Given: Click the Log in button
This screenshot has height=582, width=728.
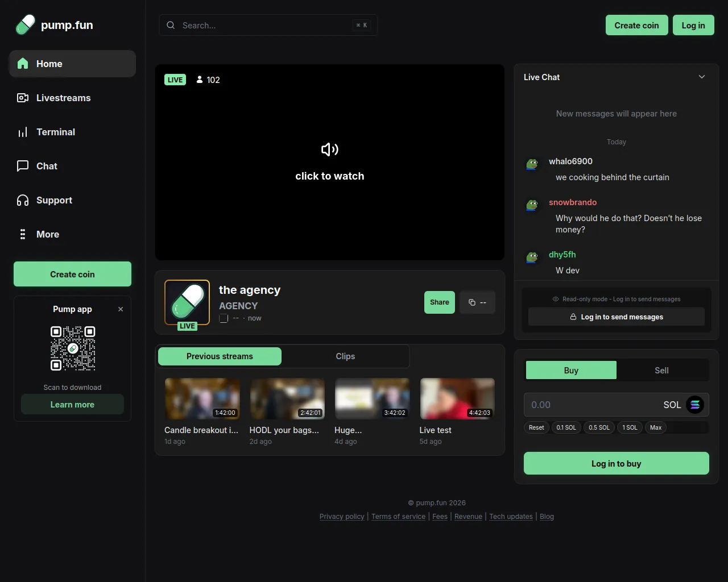Looking at the screenshot, I should [x=693, y=25].
